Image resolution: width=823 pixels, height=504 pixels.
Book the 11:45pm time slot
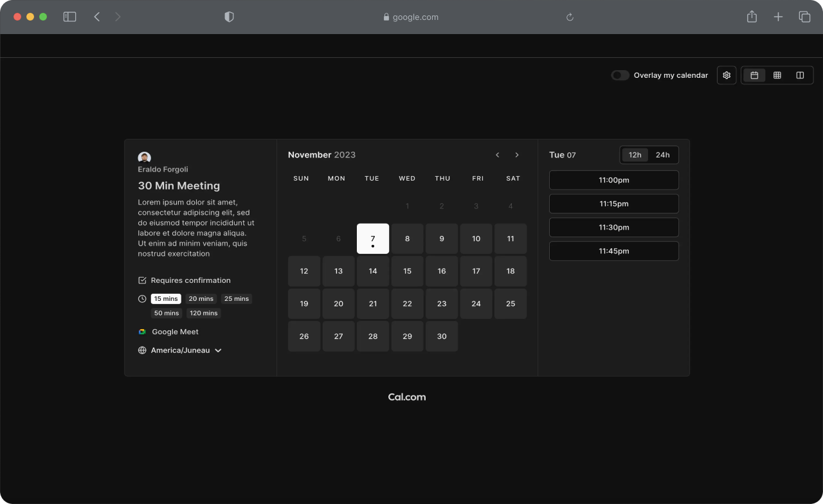tap(614, 251)
